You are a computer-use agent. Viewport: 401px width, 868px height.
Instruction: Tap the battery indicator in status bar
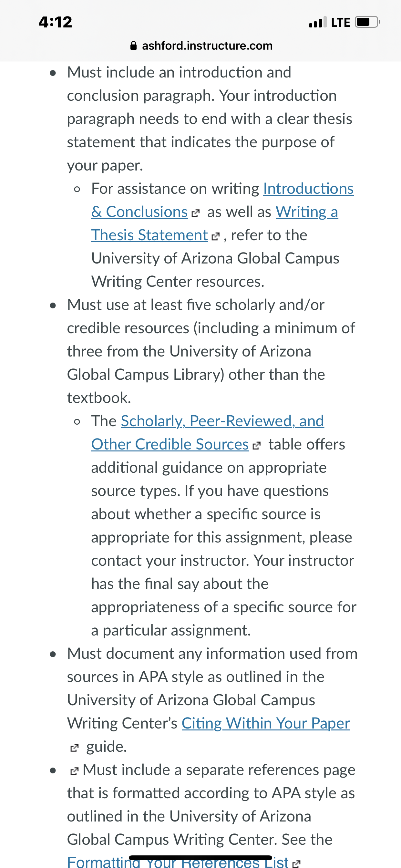click(x=367, y=22)
